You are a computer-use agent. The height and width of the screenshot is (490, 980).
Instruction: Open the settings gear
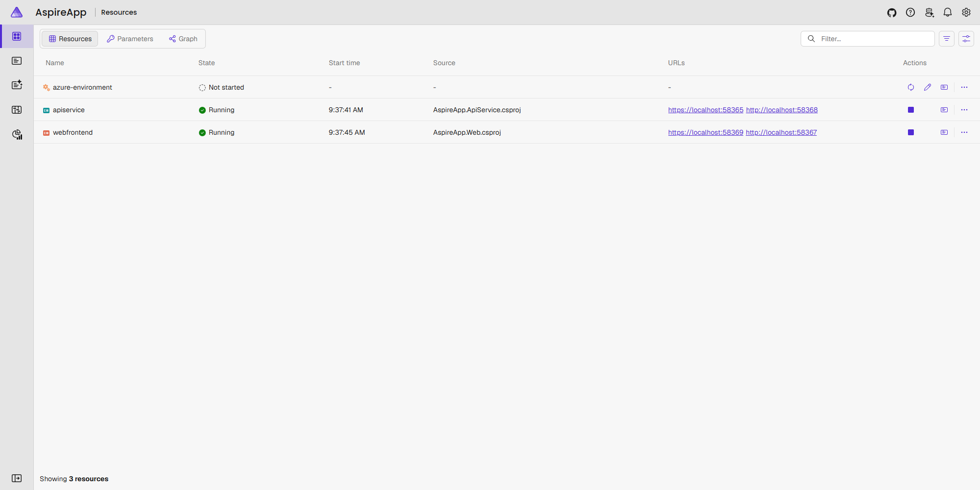pos(966,13)
